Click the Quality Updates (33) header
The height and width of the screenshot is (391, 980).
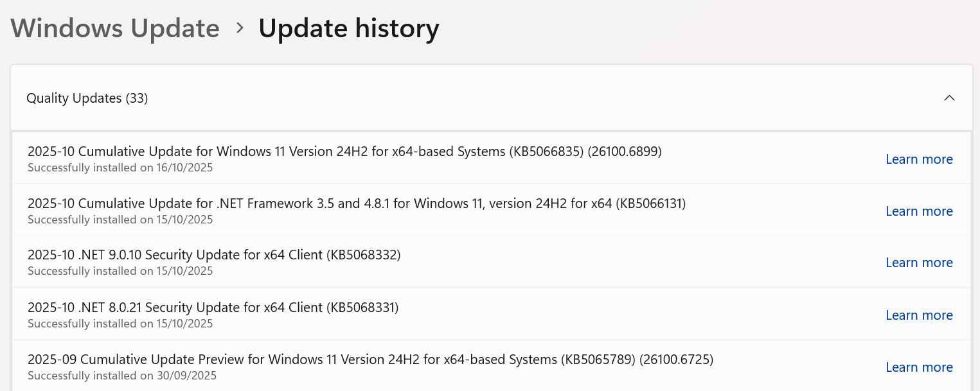(x=87, y=98)
